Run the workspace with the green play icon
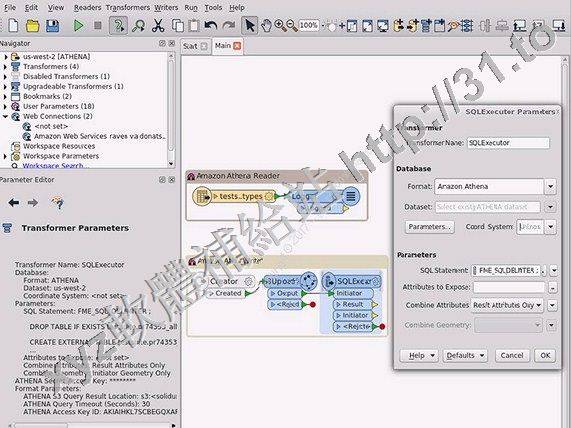571x428 pixels. pyautogui.click(x=78, y=26)
